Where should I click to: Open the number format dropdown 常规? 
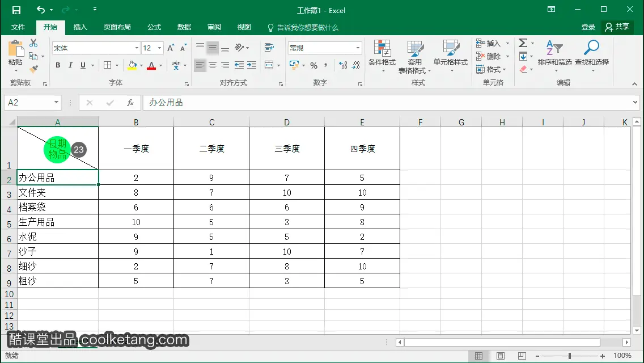[x=358, y=48]
